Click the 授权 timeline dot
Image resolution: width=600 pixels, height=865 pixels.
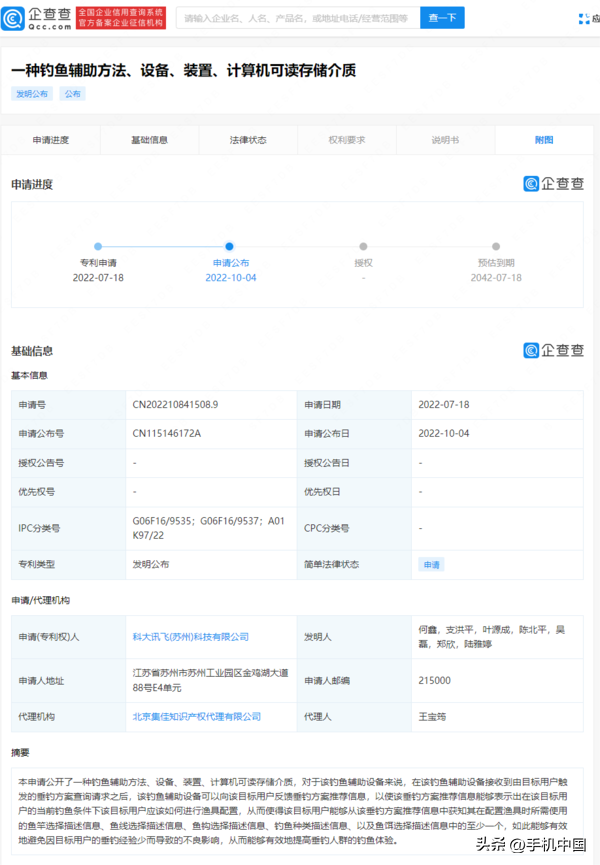(363, 247)
